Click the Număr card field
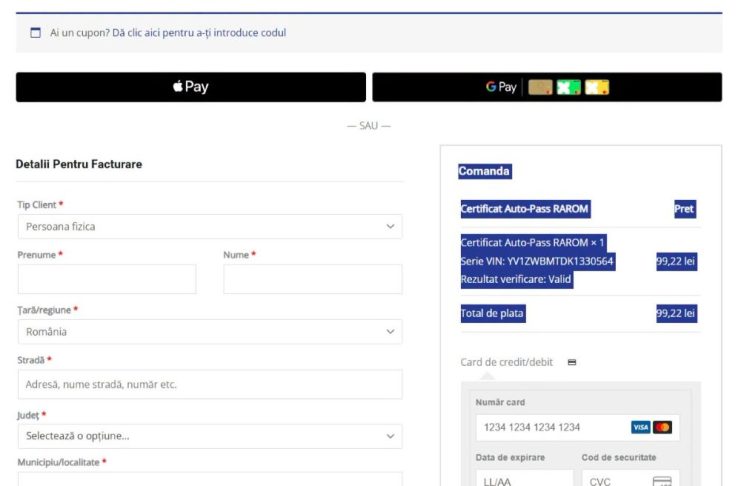 577,427
